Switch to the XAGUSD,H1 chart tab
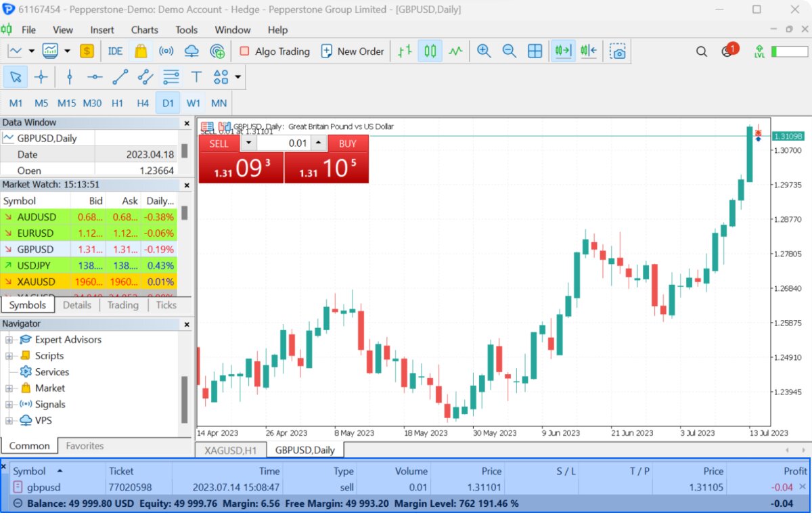812x521 pixels. (x=231, y=450)
